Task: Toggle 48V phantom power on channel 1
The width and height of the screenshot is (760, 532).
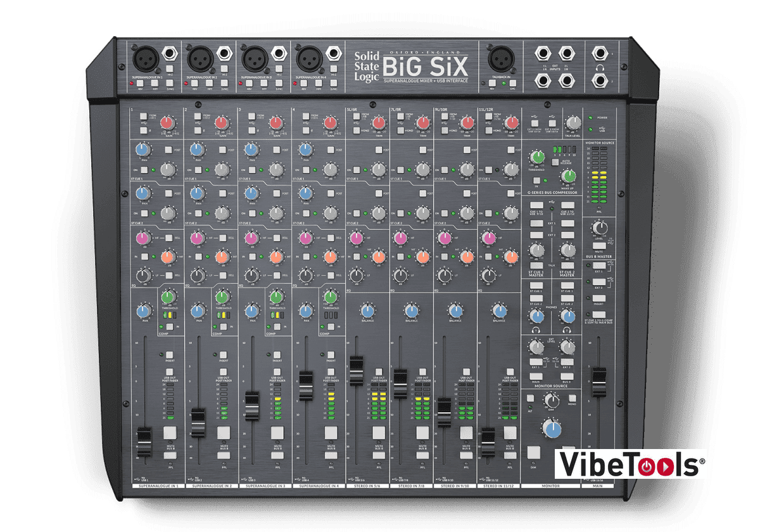Action: pyautogui.click(x=140, y=83)
